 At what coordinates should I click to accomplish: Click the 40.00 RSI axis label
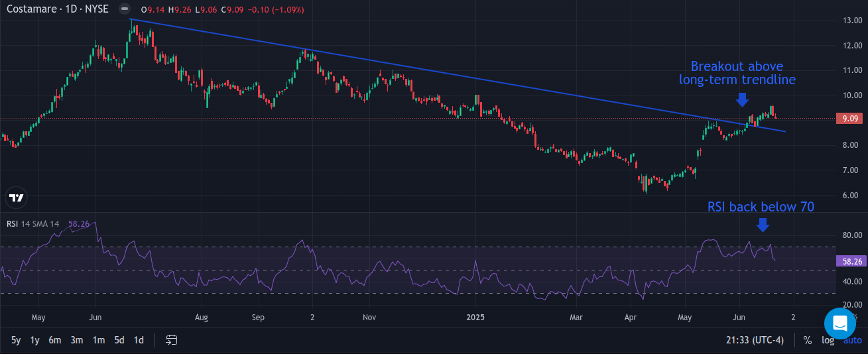pos(852,282)
